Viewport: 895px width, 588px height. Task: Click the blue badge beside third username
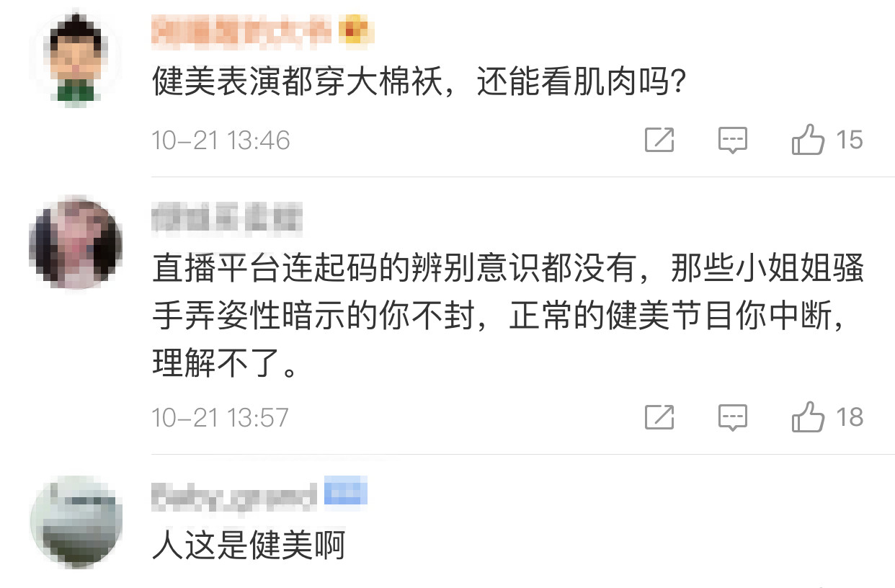point(346,494)
